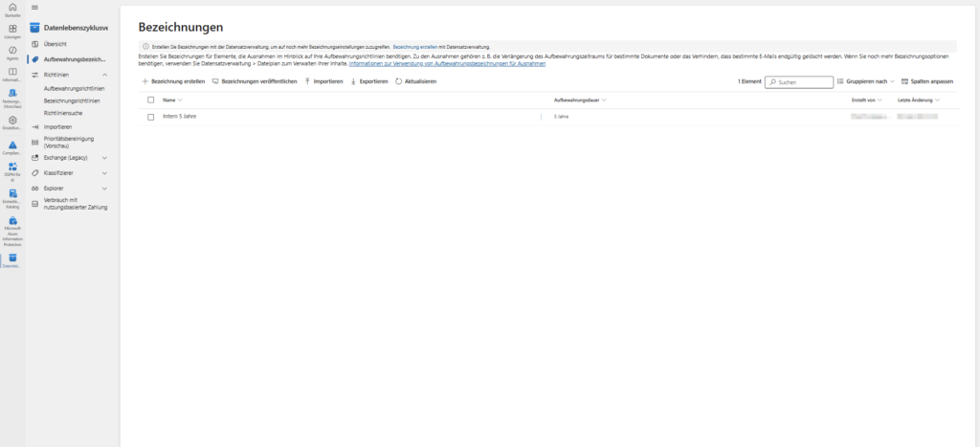
Task: Click the 5 Jahre retention value
Action: click(x=561, y=117)
